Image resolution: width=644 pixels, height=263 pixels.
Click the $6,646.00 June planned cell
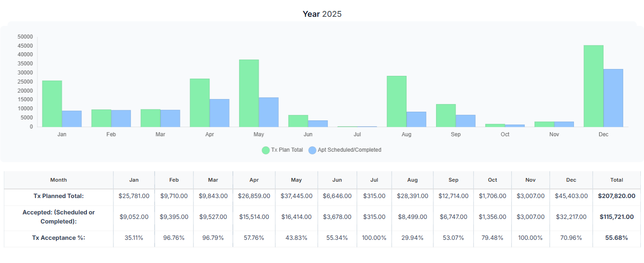(337, 196)
